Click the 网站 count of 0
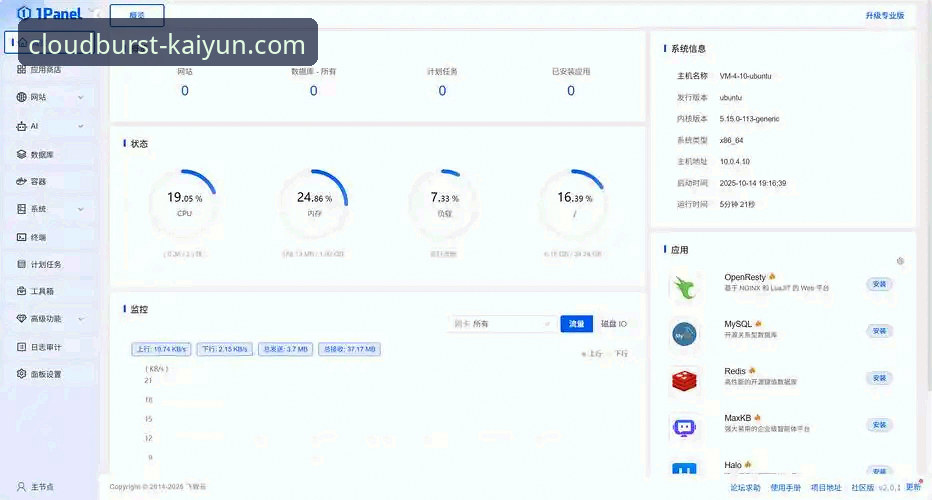The image size is (932, 500). [x=185, y=91]
